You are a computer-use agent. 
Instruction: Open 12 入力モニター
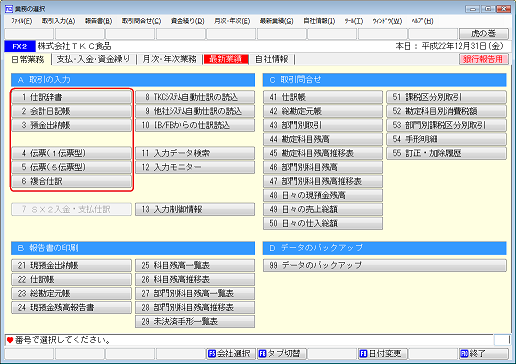click(195, 167)
